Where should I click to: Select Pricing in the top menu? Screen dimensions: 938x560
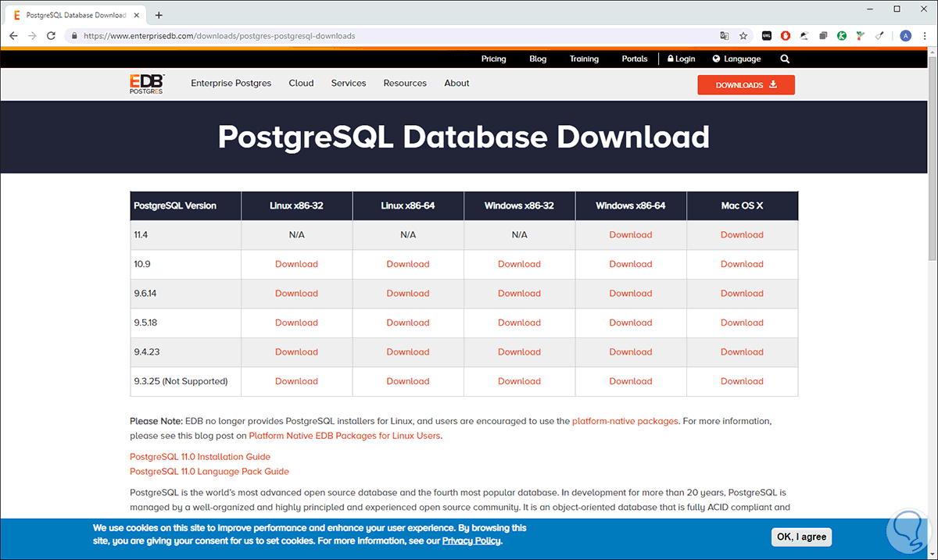493,59
